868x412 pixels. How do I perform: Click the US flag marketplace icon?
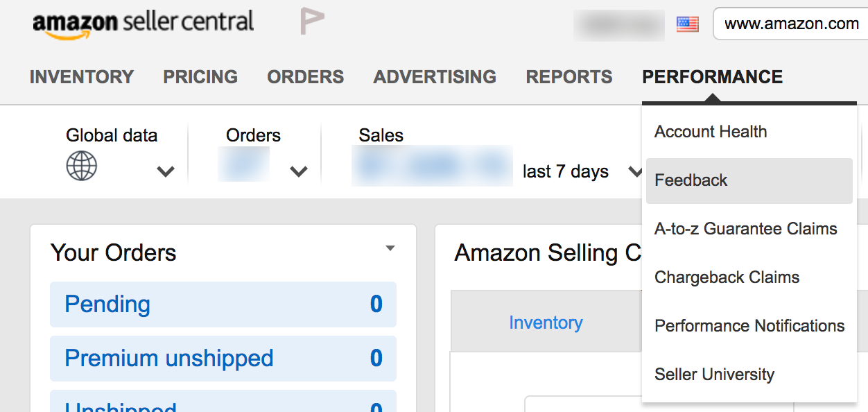687,24
